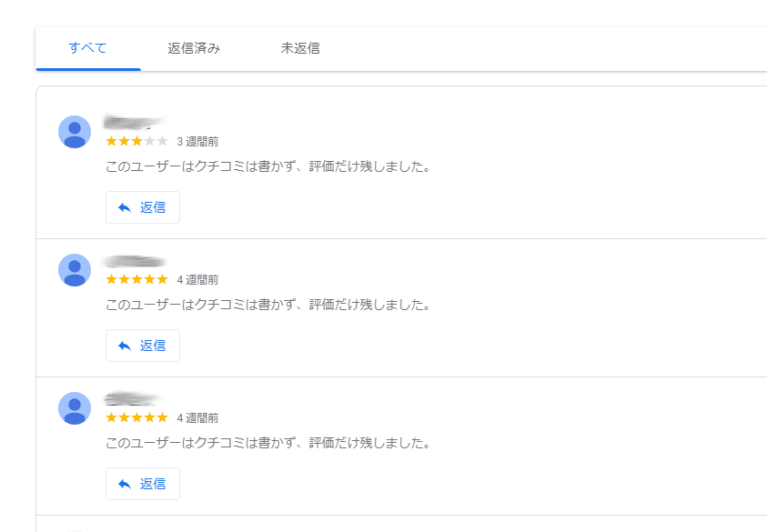The height and width of the screenshot is (532, 767).
Task: Click the third review's user avatar
Action: point(75,408)
